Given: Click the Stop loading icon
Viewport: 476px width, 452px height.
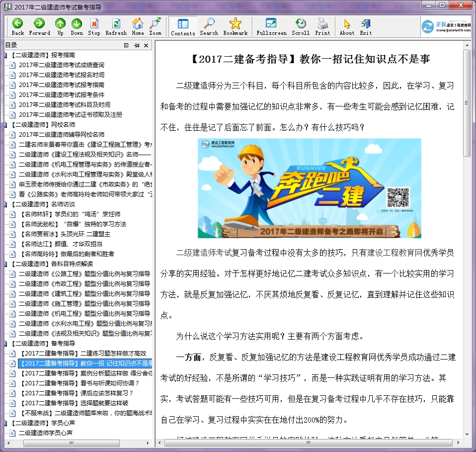Looking at the screenshot, I should coord(95,23).
